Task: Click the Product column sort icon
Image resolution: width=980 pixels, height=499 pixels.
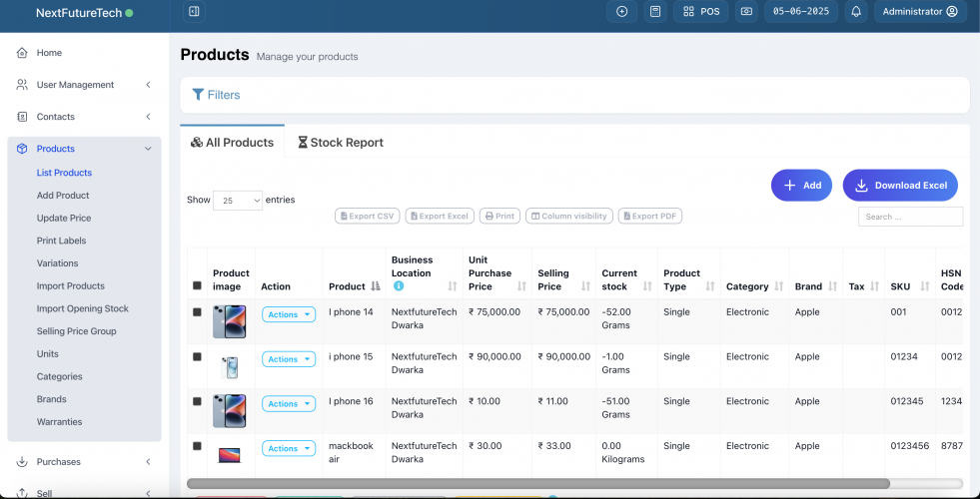Action: point(375,286)
